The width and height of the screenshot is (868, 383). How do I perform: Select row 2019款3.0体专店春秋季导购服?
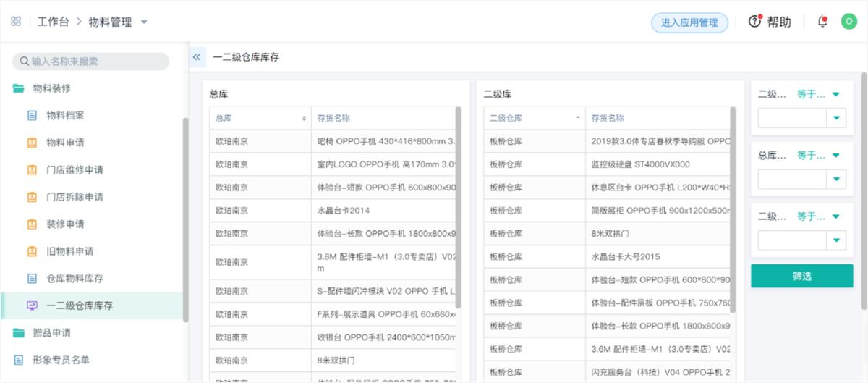607,141
